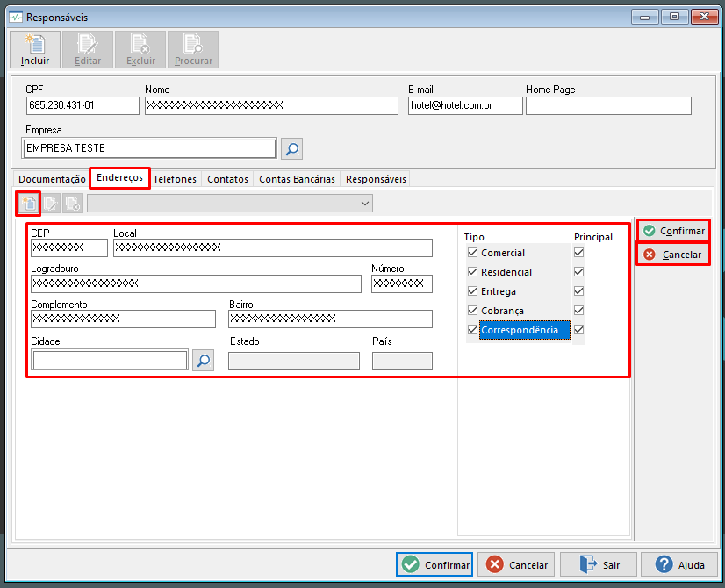Search Cidade with magnifier icon
This screenshot has width=725, height=588.
pyautogui.click(x=203, y=360)
